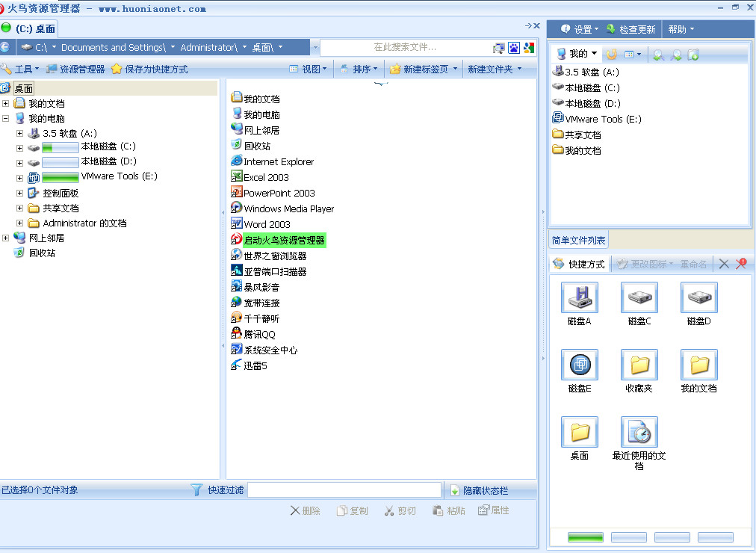The image size is (756, 553).
Task: Click the back navigation arrow icon
Action: coord(4,47)
